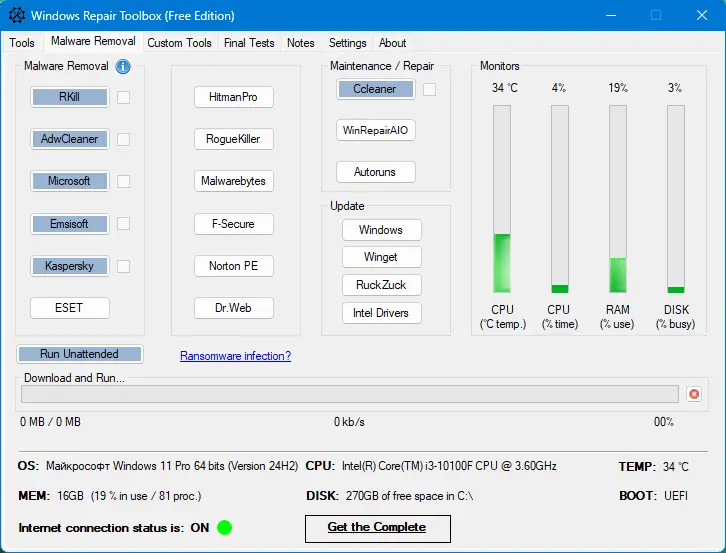Click the WinRepairAIO button
Image resolution: width=726 pixels, height=553 pixels.
click(x=376, y=130)
